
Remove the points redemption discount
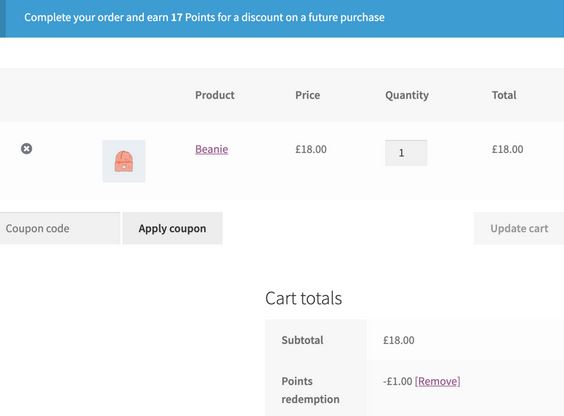[437, 381]
